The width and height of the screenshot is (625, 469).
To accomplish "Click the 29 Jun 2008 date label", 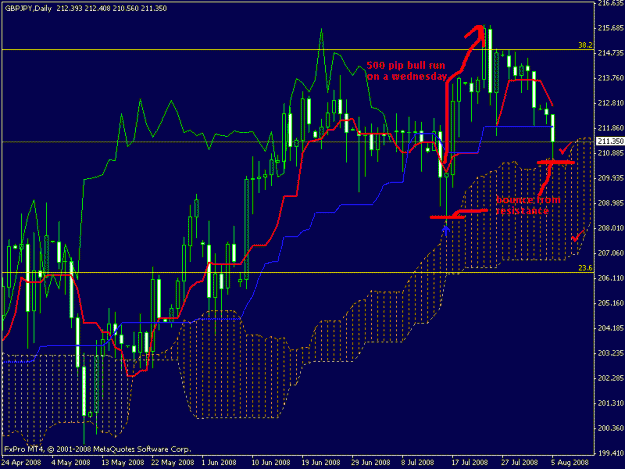I will pos(371,462).
